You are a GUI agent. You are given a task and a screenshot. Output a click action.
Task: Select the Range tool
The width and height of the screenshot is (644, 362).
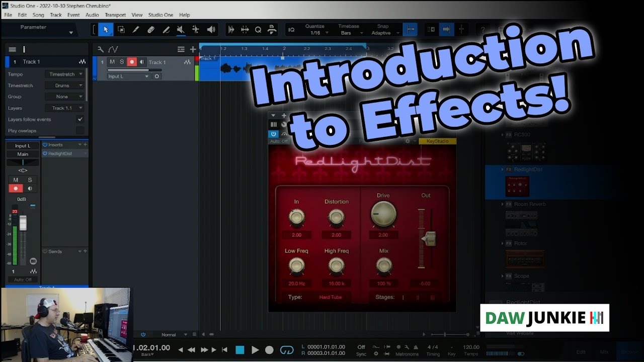pos(121,30)
